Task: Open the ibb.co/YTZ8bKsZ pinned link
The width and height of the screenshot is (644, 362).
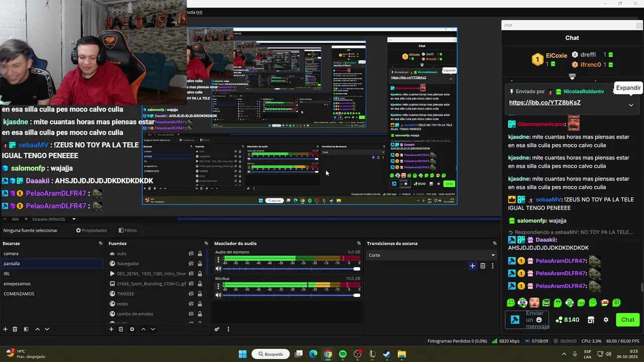Action: 545,103
